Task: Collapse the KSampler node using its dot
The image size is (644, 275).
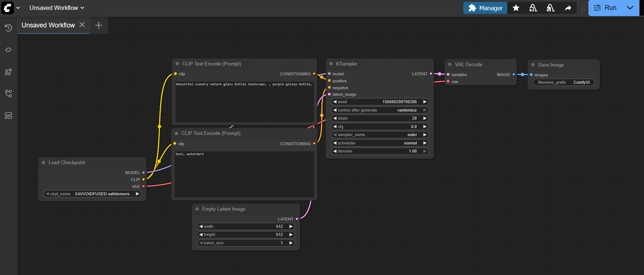Action: 331,64
